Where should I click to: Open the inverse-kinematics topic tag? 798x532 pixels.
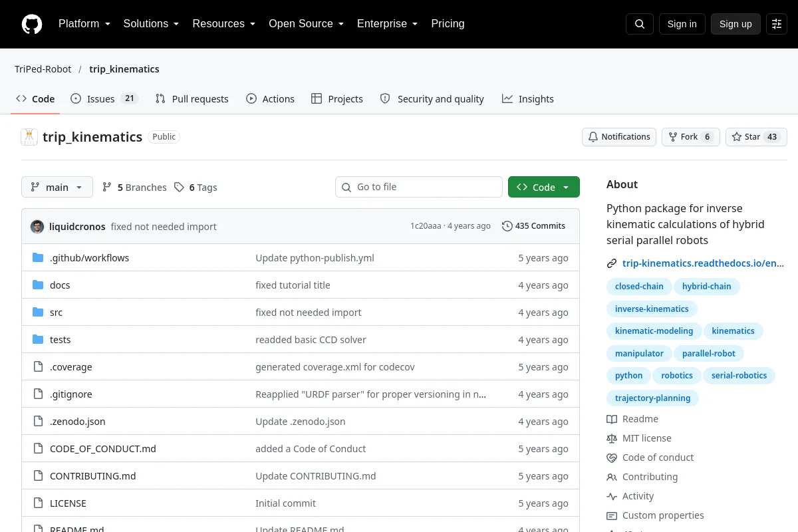[652, 309]
